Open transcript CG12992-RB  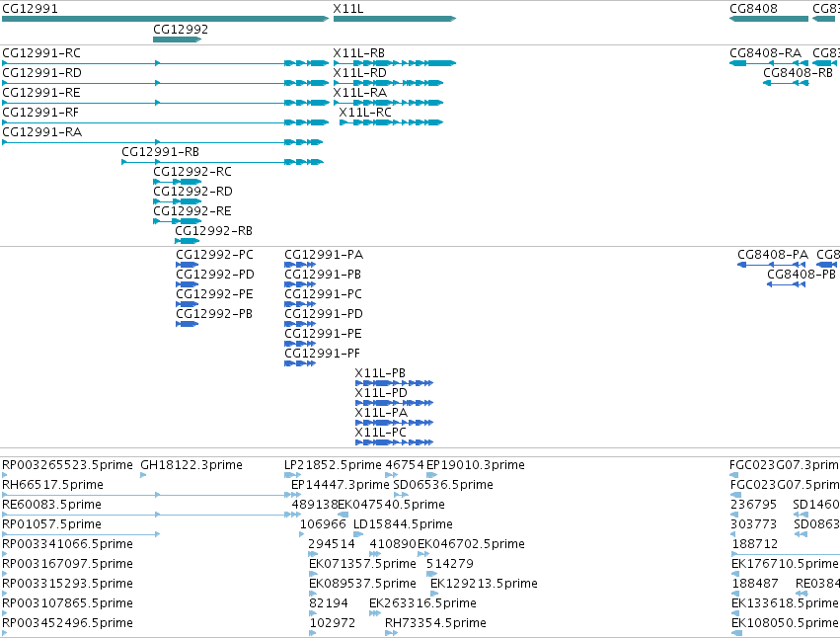[x=214, y=231]
